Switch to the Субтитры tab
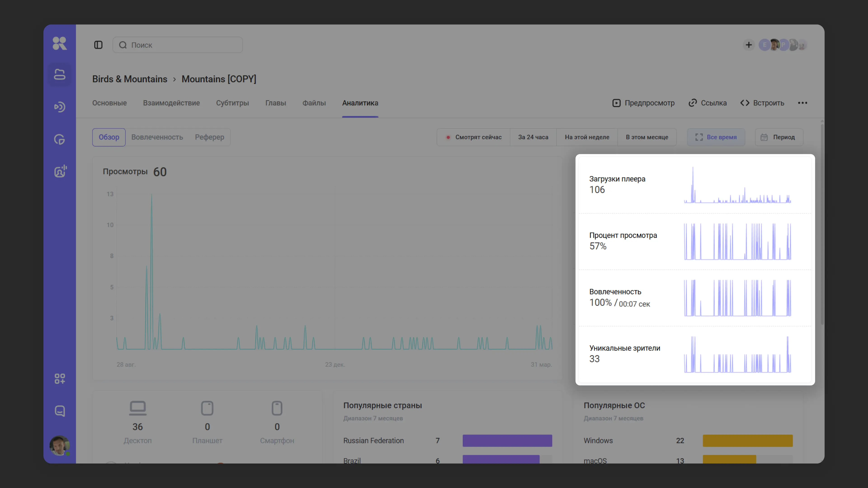The width and height of the screenshot is (868, 488). pos(232,103)
